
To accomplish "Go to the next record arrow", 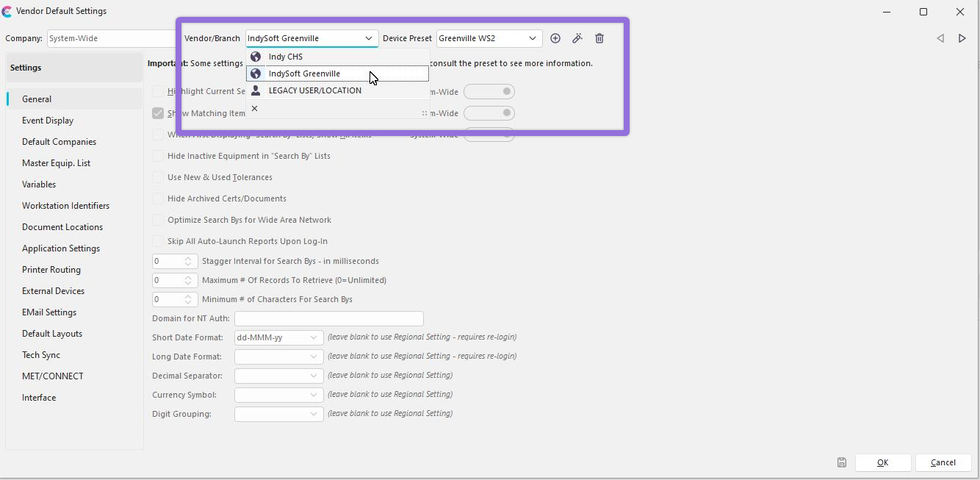I will coord(962,38).
